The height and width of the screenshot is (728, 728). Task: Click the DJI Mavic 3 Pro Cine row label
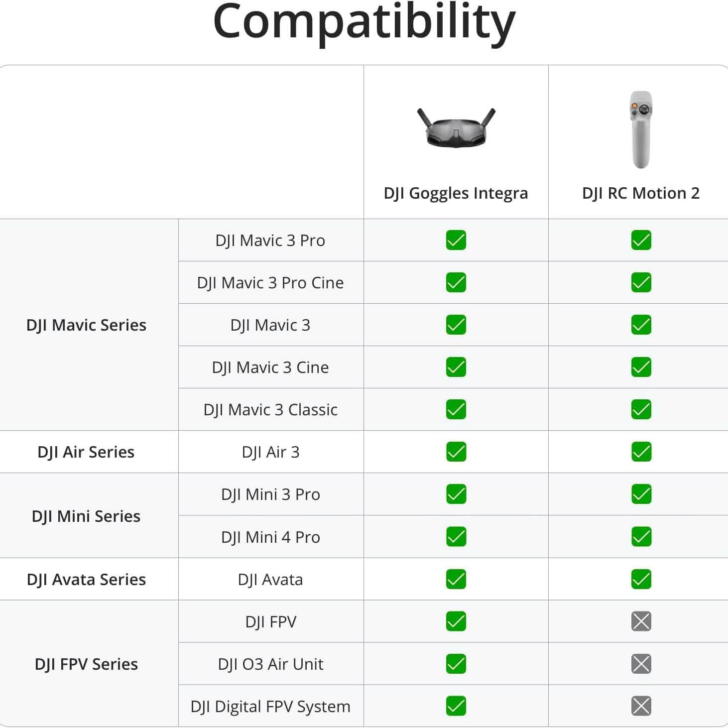[x=270, y=282]
